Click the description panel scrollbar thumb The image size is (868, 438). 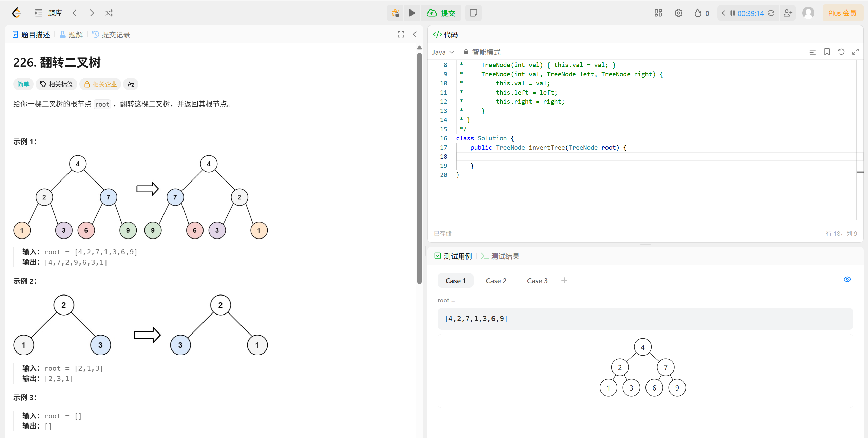point(419,168)
